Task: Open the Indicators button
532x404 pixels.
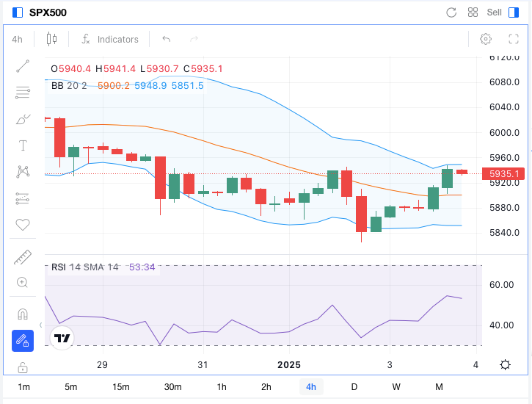Action: tap(110, 39)
